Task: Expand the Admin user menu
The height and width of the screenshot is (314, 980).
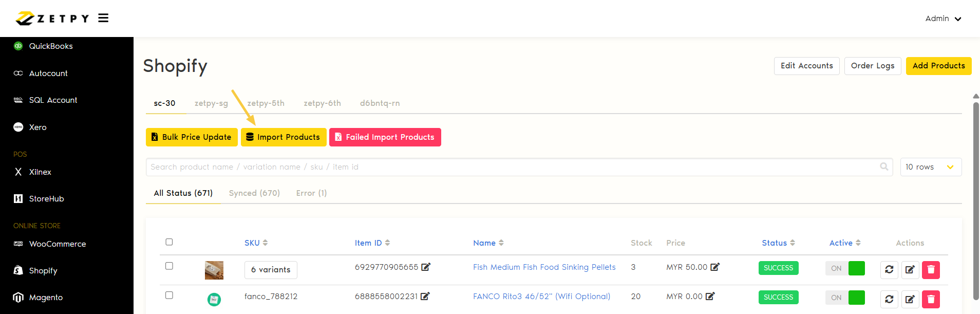Action: tap(943, 19)
